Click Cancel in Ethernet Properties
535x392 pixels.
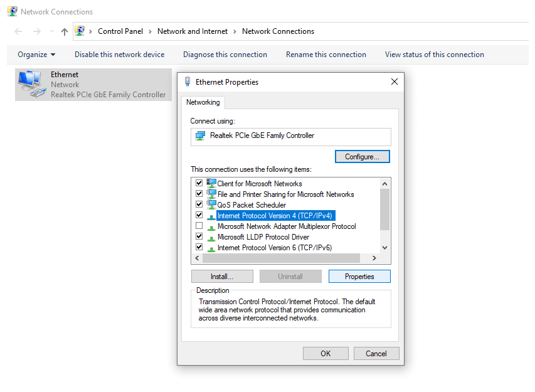click(376, 354)
